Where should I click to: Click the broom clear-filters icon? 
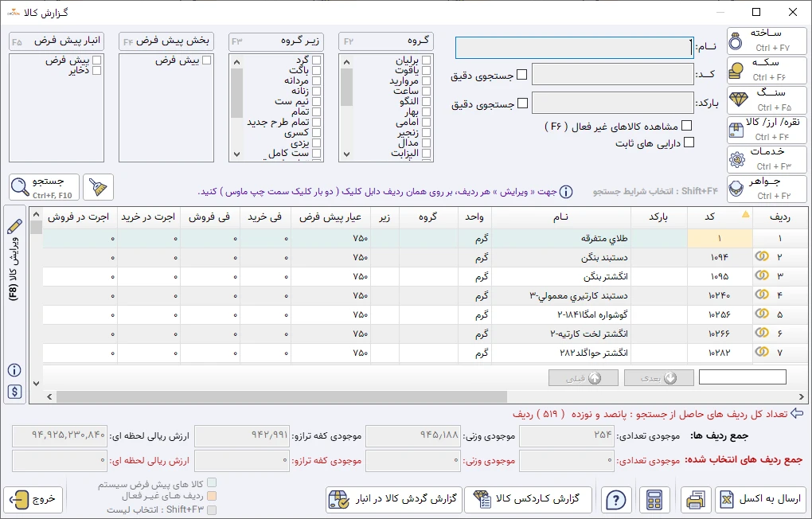pyautogui.click(x=98, y=187)
